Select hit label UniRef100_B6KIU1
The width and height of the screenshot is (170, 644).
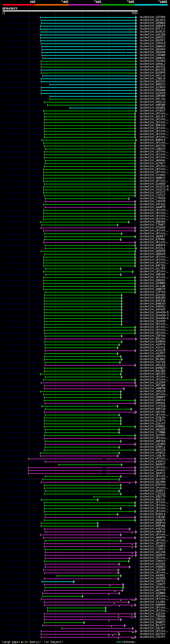click(152, 500)
